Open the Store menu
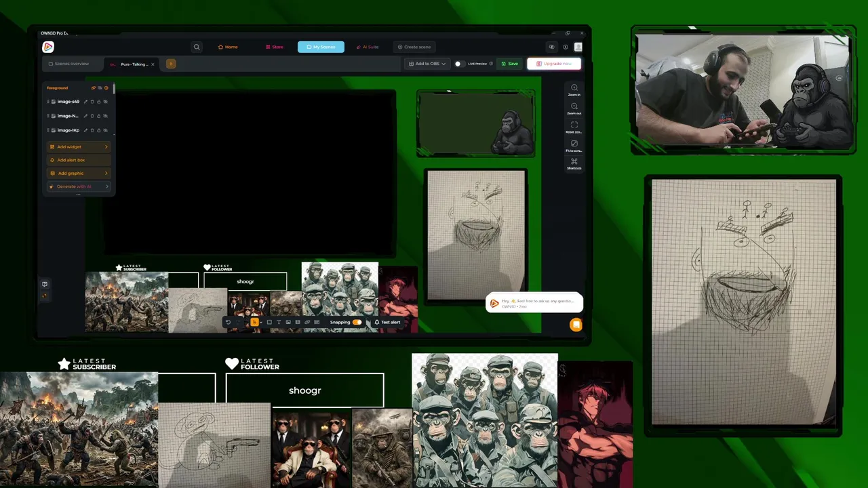The width and height of the screenshot is (868, 488). 275,47
